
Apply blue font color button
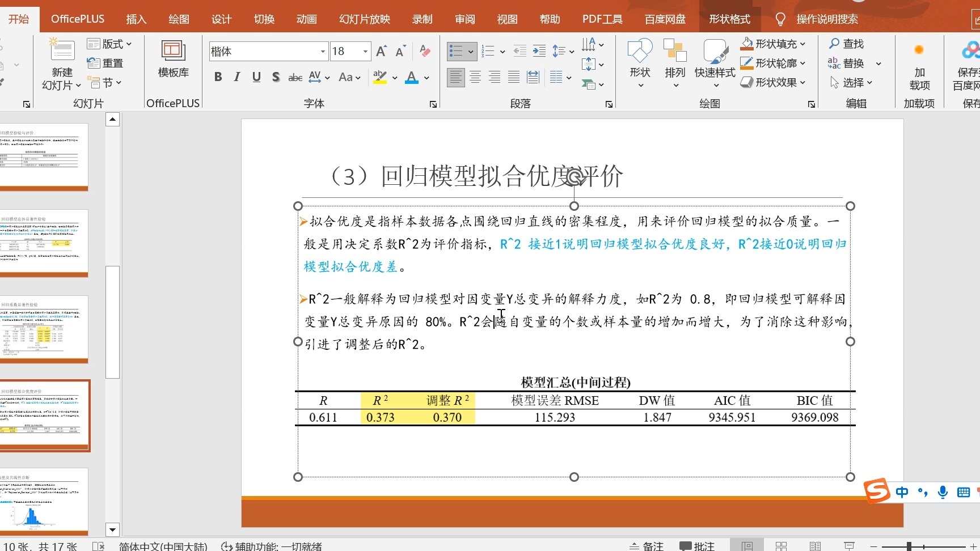(412, 77)
